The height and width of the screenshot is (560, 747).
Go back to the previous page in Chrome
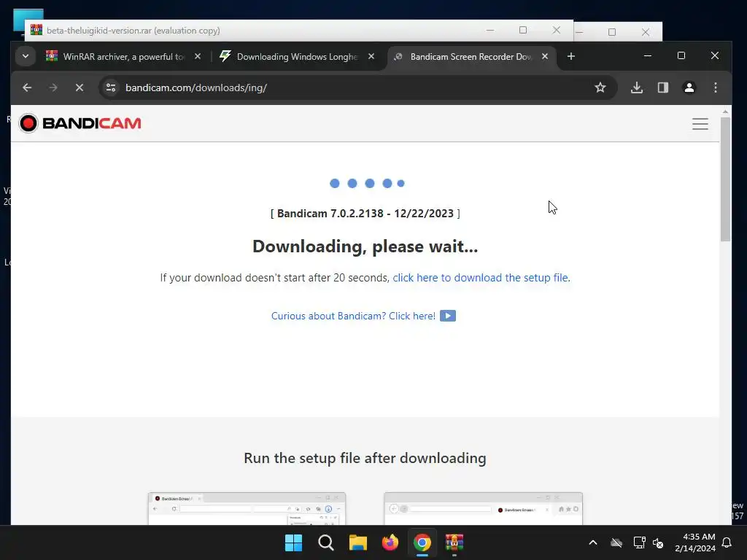point(27,87)
